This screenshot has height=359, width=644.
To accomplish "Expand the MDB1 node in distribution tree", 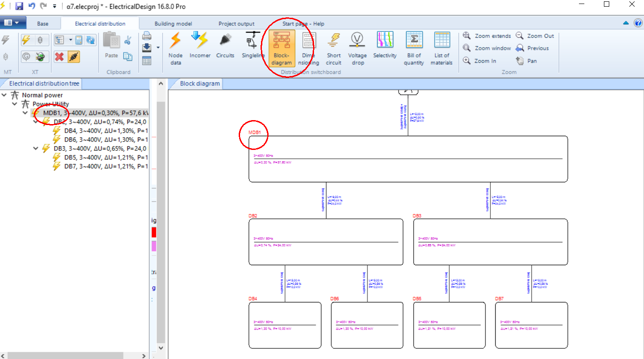I will tap(25, 113).
